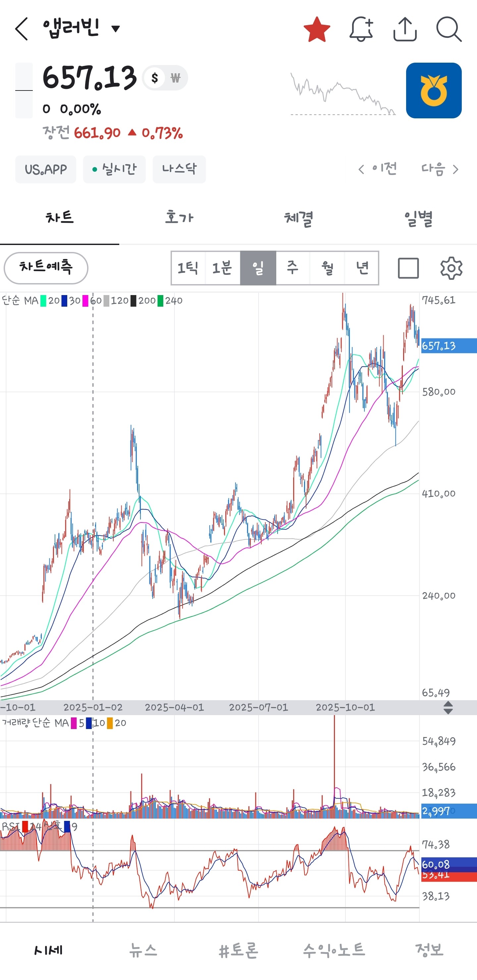
Task: Open search with the magnifier icon
Action: click(449, 29)
